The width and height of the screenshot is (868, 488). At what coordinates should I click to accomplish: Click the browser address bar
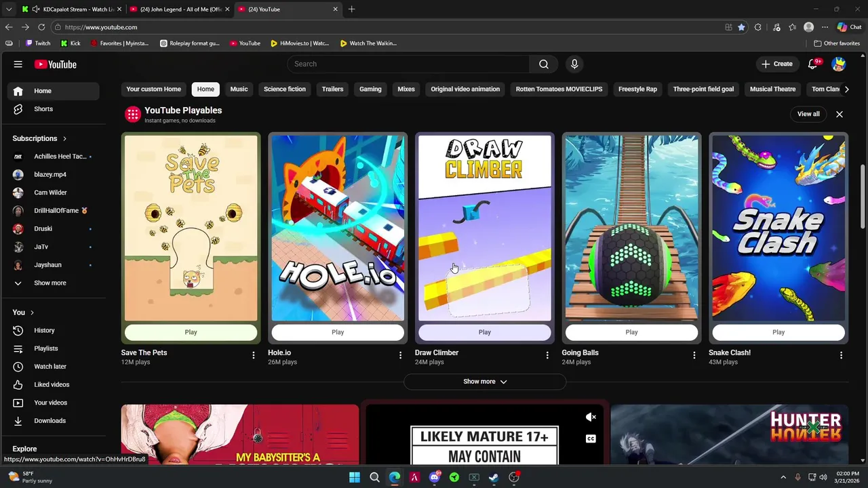(387, 27)
